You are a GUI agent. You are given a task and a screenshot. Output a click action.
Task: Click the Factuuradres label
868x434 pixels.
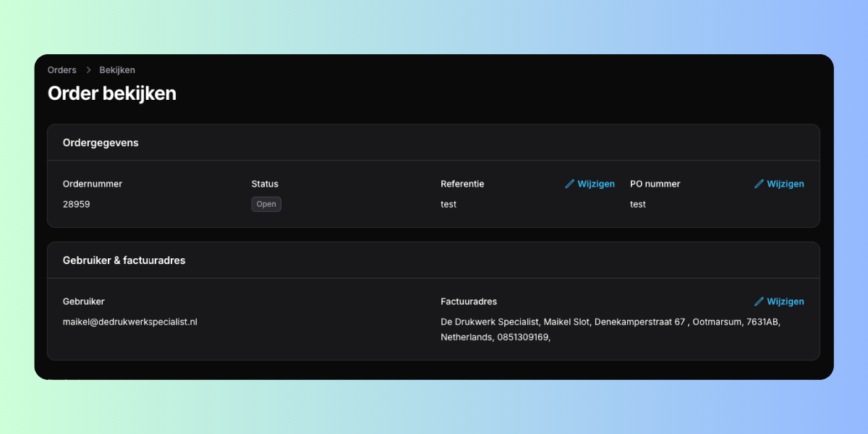click(469, 302)
